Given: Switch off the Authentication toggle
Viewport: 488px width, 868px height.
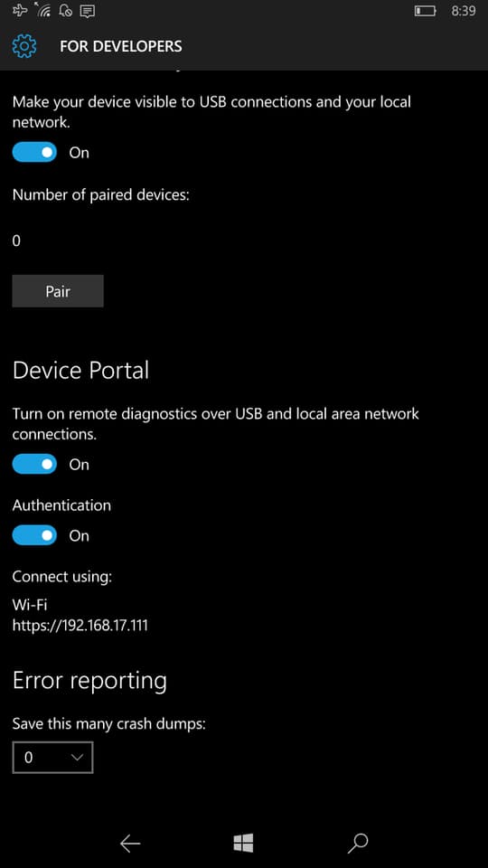Looking at the screenshot, I should click(34, 535).
